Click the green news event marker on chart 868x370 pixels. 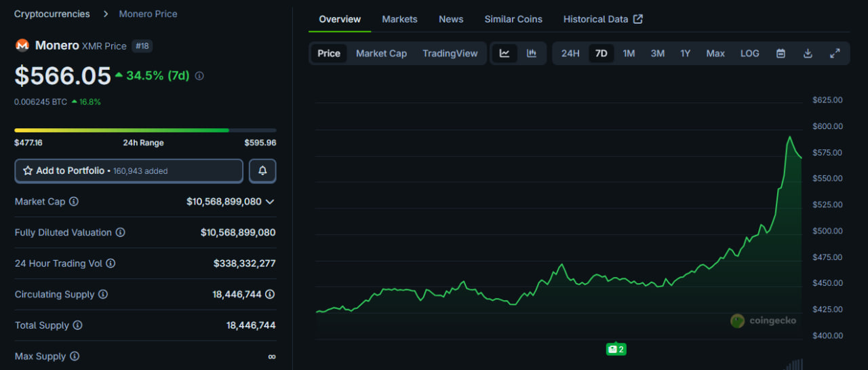pos(616,349)
